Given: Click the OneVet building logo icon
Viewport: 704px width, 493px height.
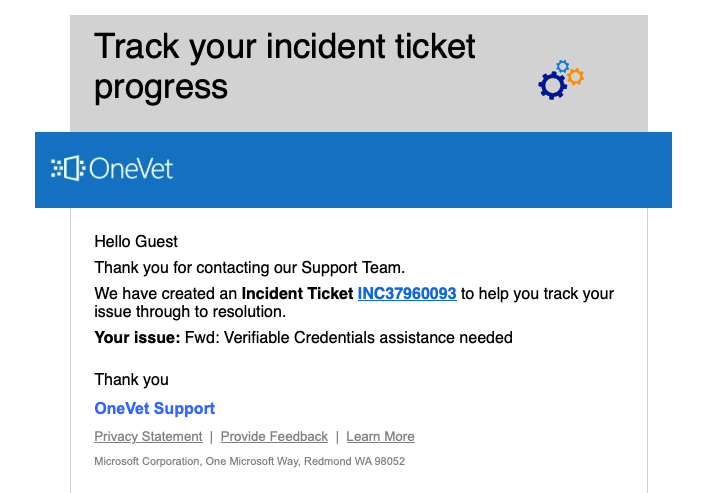Looking at the screenshot, I should click(x=68, y=168).
